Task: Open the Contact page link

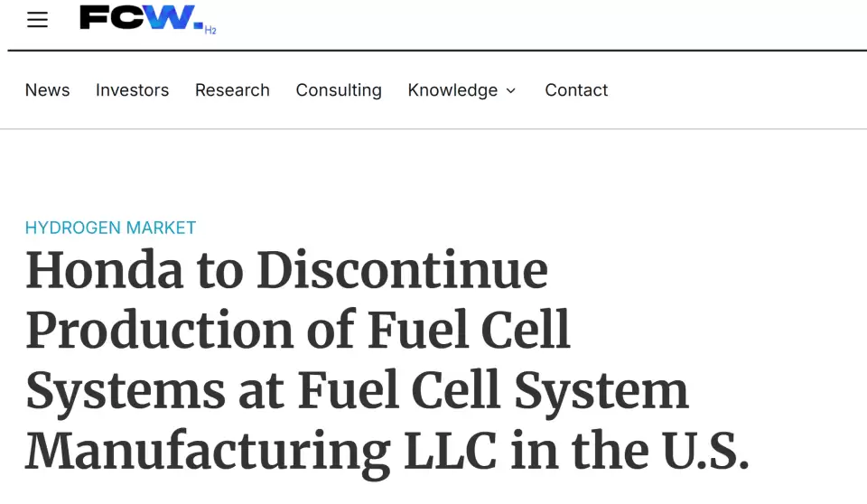Action: [576, 90]
